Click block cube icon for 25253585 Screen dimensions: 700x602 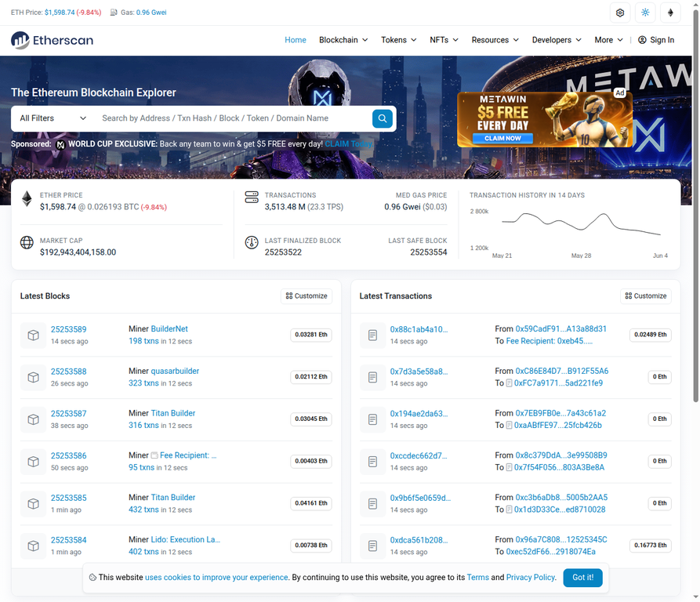point(33,503)
